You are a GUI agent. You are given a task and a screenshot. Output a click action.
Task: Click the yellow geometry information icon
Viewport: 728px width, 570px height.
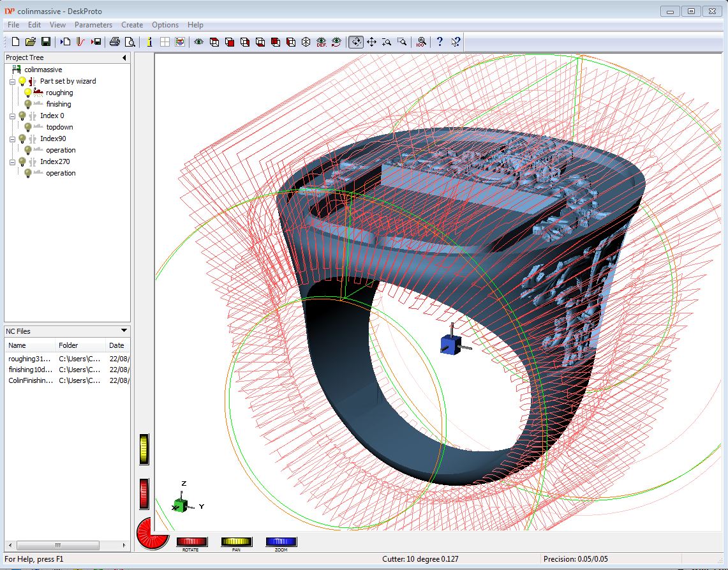coord(149,42)
